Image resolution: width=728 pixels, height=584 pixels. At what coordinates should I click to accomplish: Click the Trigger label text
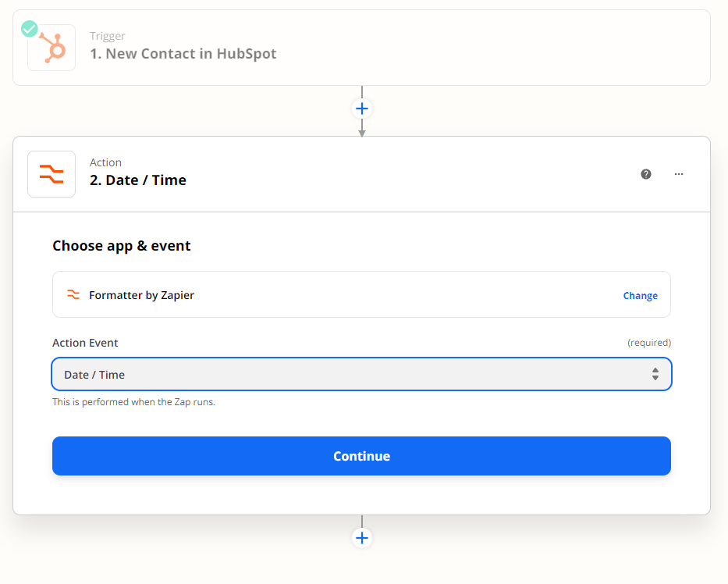(107, 36)
